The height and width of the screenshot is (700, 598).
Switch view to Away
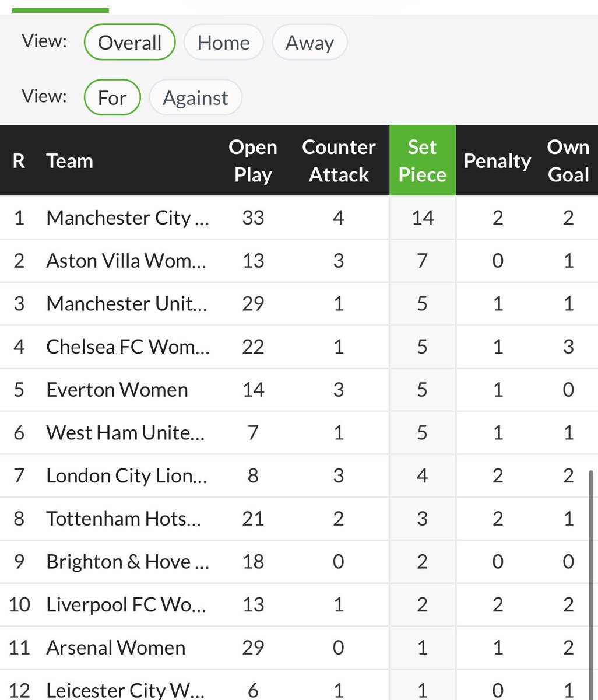(309, 43)
